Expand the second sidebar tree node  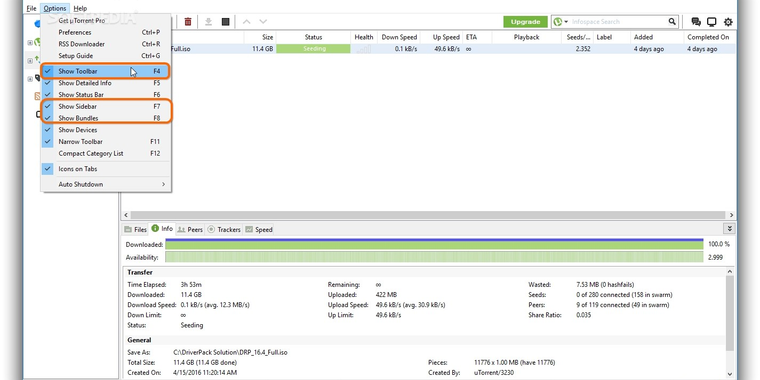point(30,61)
